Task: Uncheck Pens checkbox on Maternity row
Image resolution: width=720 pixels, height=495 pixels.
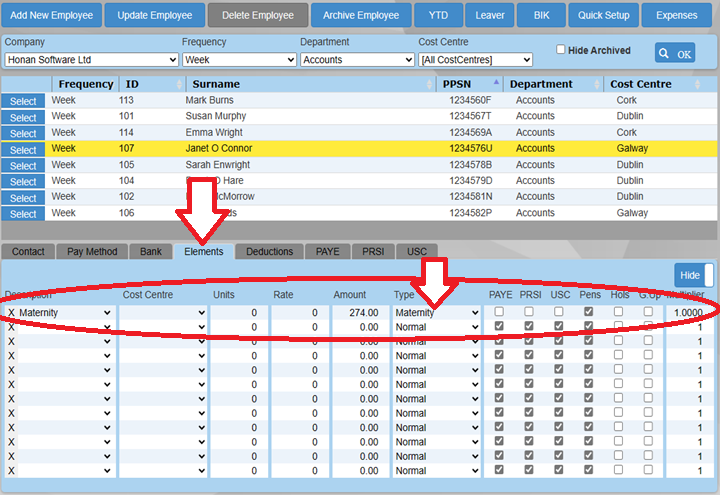Action: [589, 313]
